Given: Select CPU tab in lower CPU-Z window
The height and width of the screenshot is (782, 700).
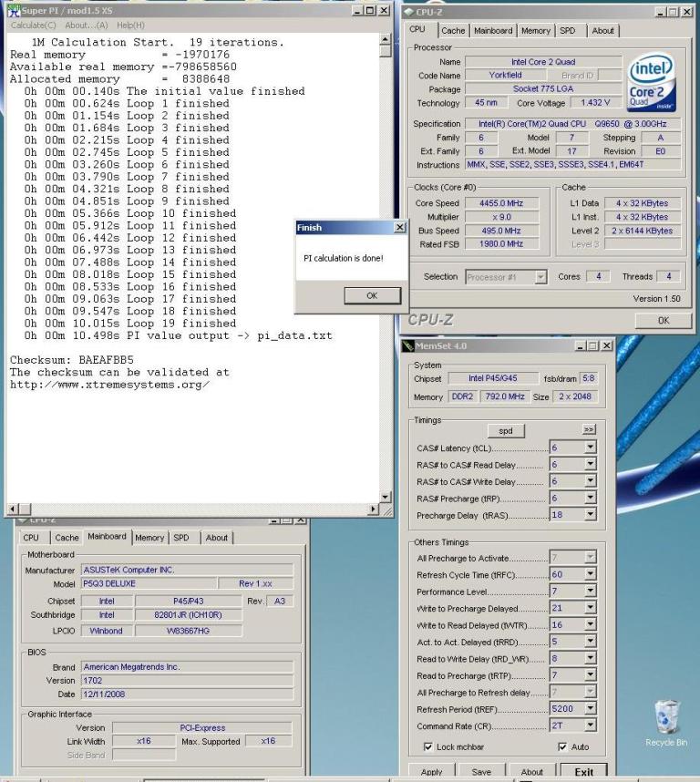Looking at the screenshot, I should (x=31, y=538).
